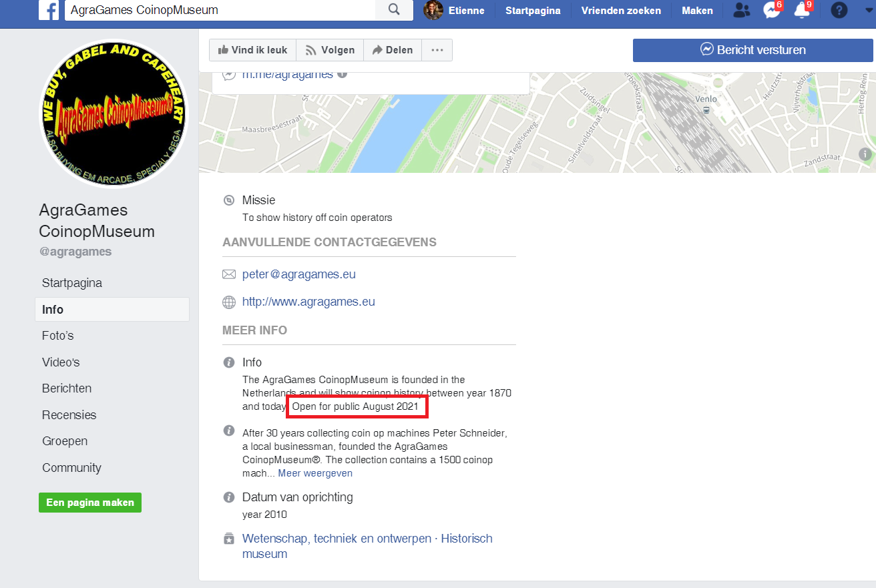
Task: Click Etienne's profile avatar
Action: coord(433,10)
